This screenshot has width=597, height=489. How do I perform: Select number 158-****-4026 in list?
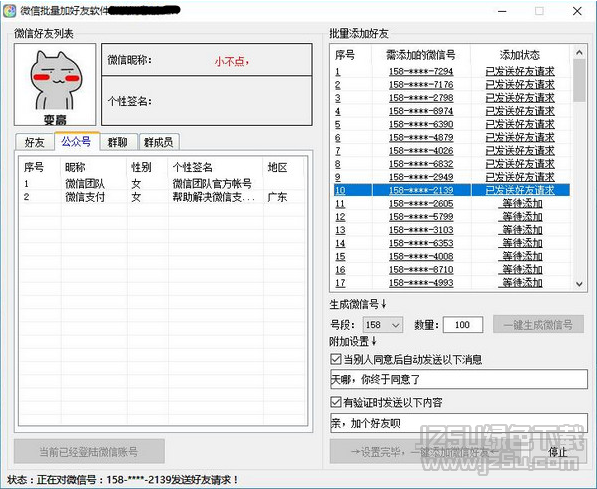point(421,151)
